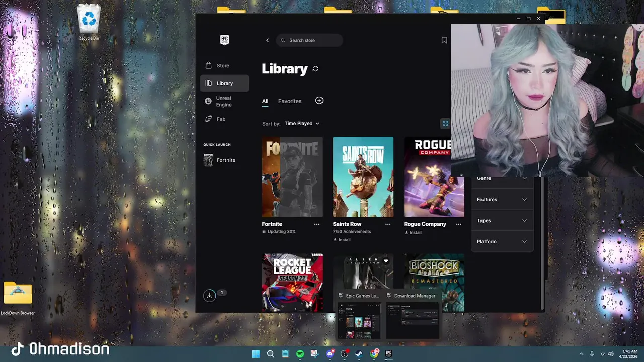644x362 pixels.
Task: Switch to the Favorites tab
Action: (x=290, y=101)
